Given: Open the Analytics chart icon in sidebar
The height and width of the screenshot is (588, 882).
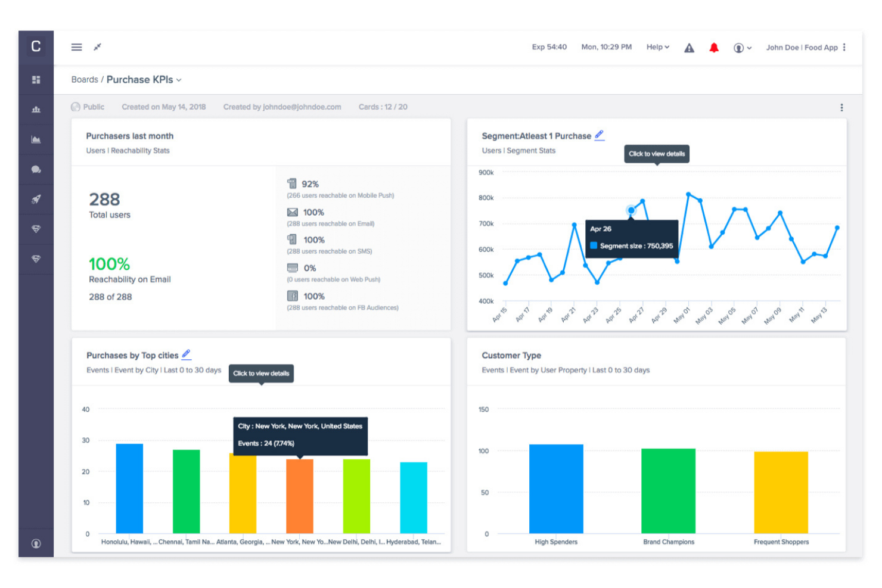Looking at the screenshot, I should 36,139.
